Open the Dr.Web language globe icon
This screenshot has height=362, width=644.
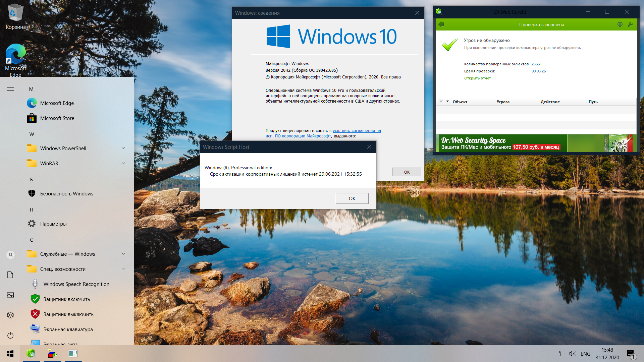point(620,24)
